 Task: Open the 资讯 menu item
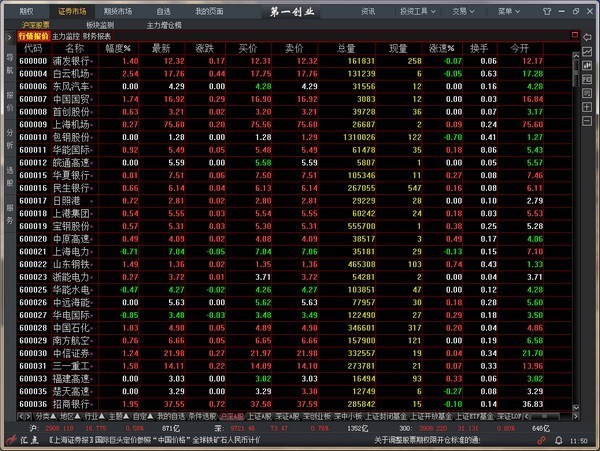point(368,11)
